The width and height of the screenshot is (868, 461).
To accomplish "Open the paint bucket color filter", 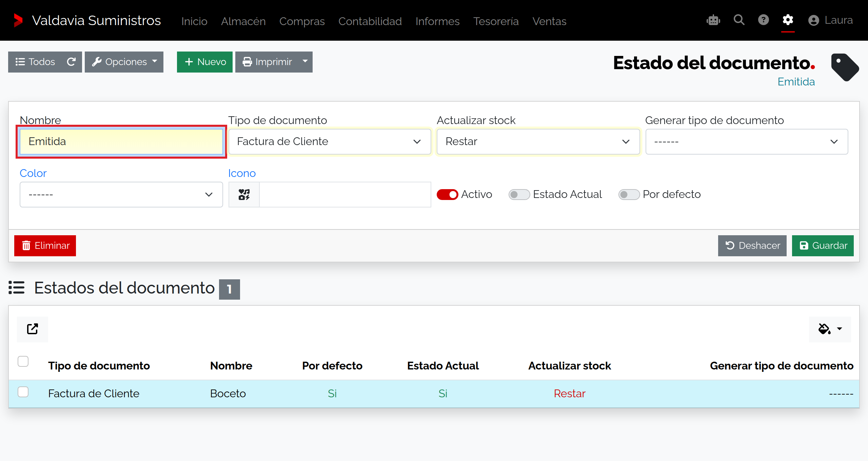I will [830, 329].
